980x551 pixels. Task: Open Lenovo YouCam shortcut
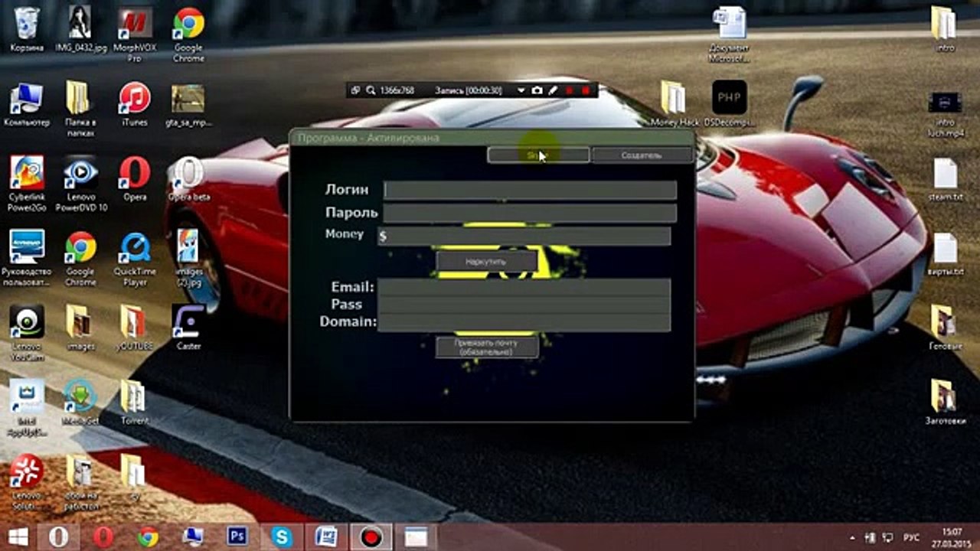point(27,333)
